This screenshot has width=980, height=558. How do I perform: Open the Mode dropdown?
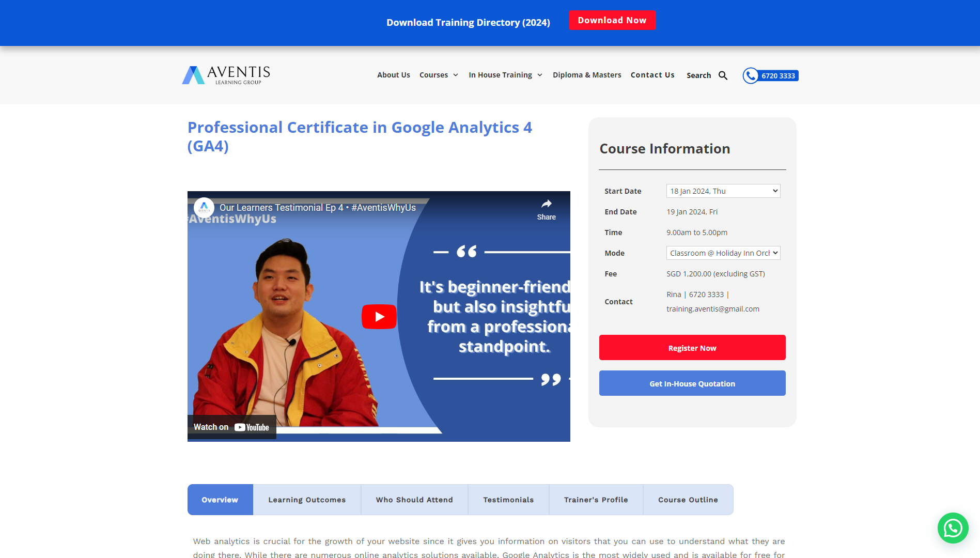pyautogui.click(x=723, y=253)
